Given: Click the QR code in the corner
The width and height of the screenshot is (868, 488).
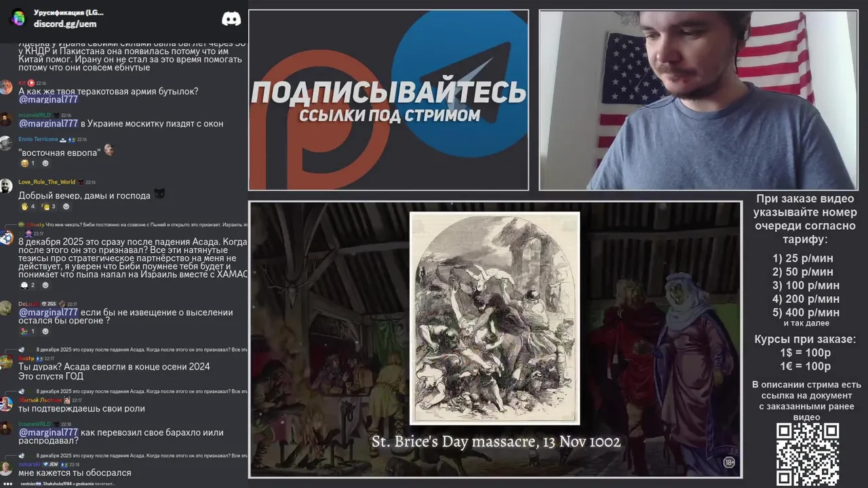Looking at the screenshot, I should 807,453.
